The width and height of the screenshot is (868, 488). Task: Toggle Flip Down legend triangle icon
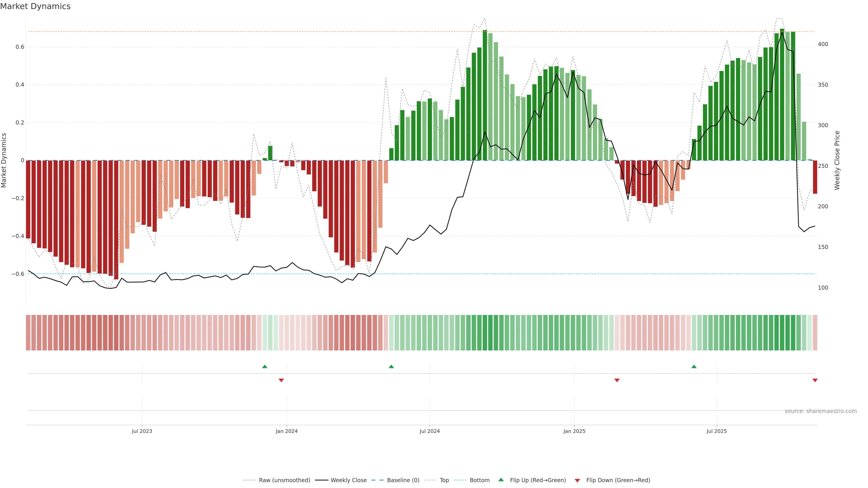pos(577,480)
